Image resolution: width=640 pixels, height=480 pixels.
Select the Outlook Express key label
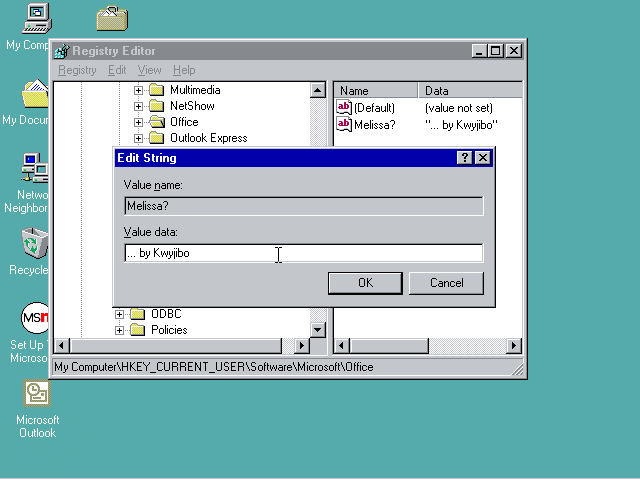[x=209, y=138]
